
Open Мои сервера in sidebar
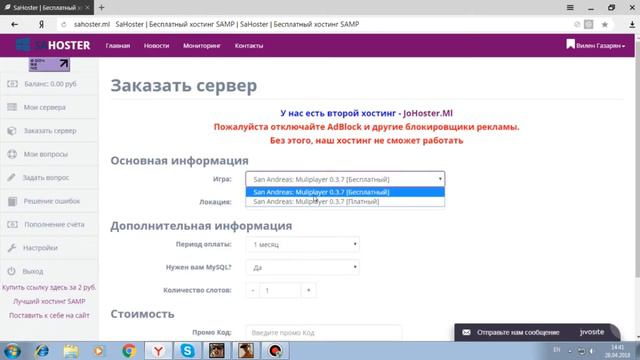click(44, 107)
